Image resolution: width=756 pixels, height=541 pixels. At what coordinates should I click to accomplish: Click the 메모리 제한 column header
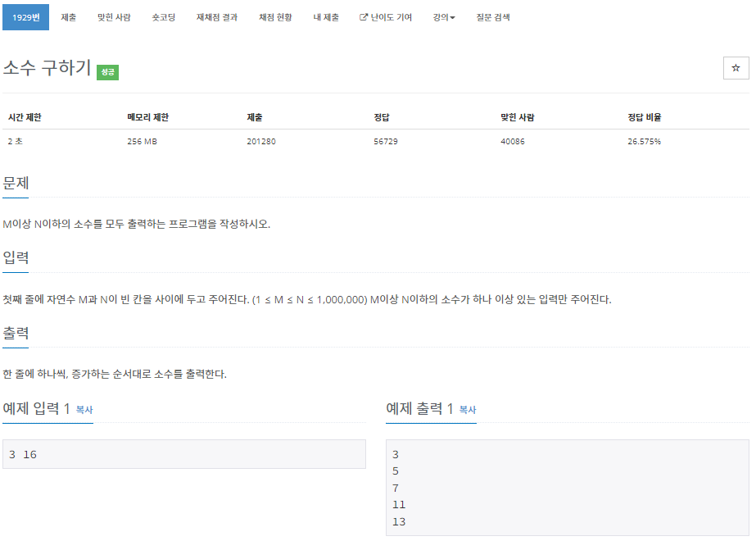pyautogui.click(x=148, y=117)
